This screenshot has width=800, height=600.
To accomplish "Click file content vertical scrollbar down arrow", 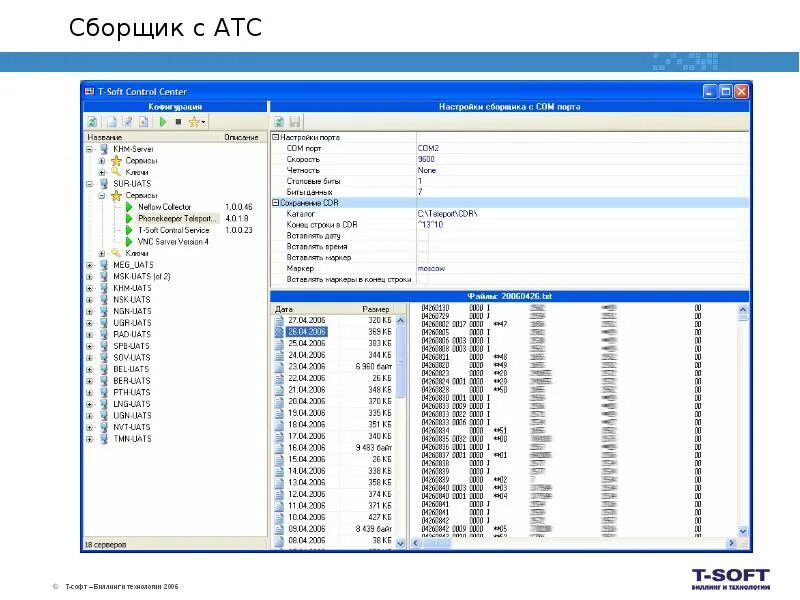I will point(743,531).
